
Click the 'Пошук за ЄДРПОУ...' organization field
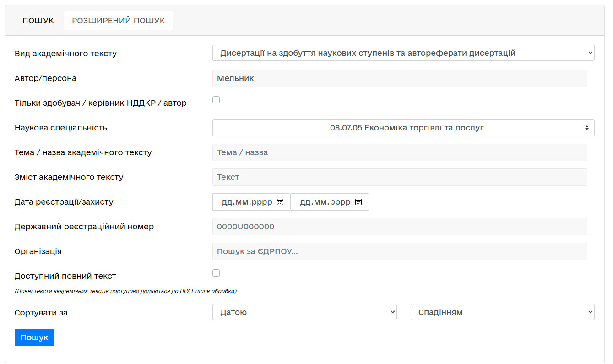click(x=399, y=251)
